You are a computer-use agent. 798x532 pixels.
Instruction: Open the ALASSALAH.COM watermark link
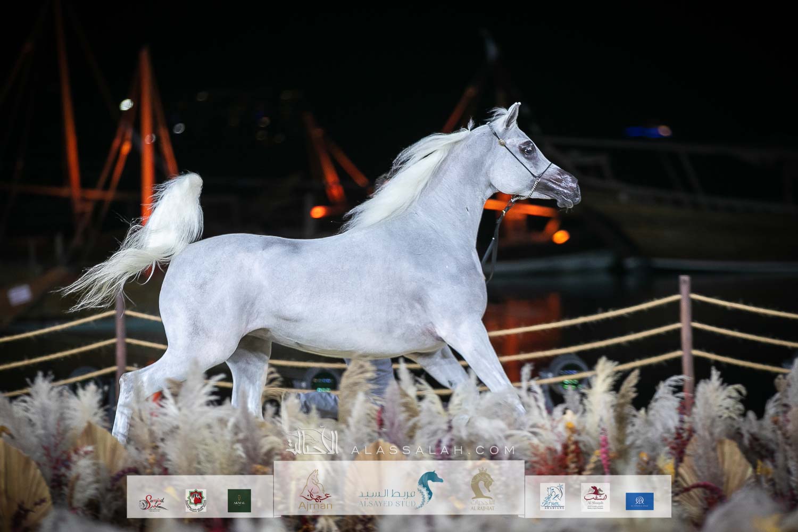point(433,450)
